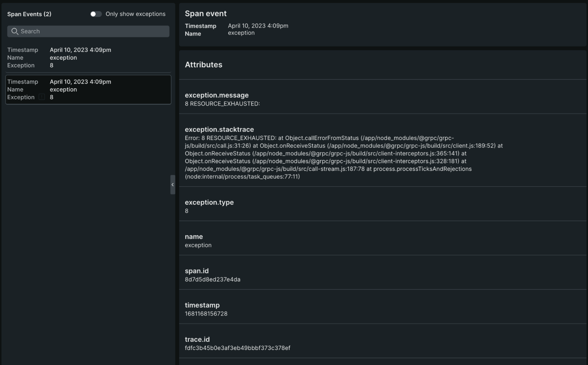Click the exception warning icon on selected event

point(42,97)
